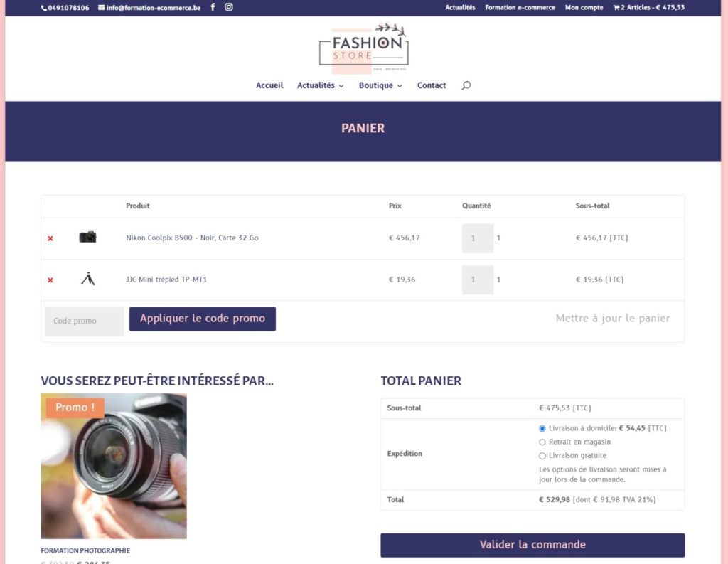This screenshot has height=564, width=728.
Task: Click the TOTAL PANIER heading
Action: (421, 381)
